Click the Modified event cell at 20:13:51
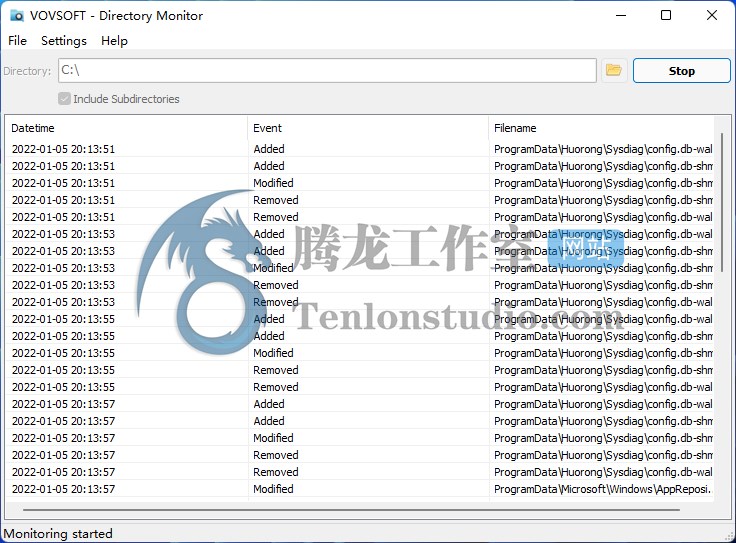 pos(368,183)
